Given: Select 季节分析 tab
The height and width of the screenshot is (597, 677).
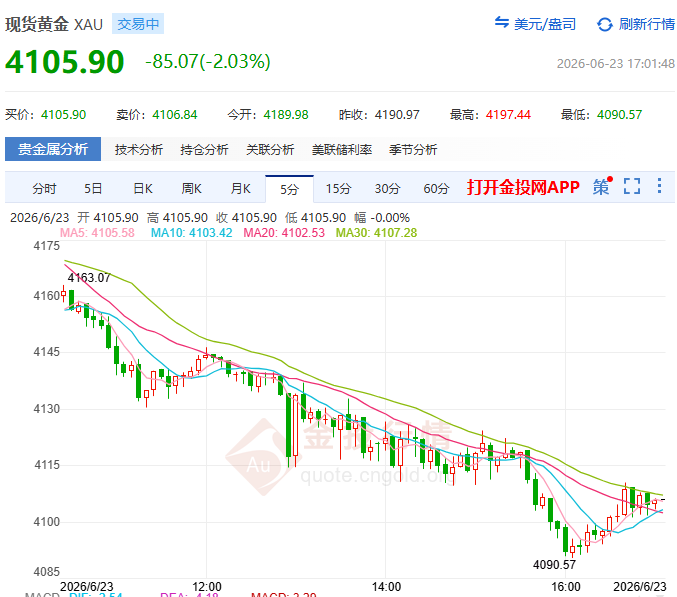Looking at the screenshot, I should click(x=413, y=150).
